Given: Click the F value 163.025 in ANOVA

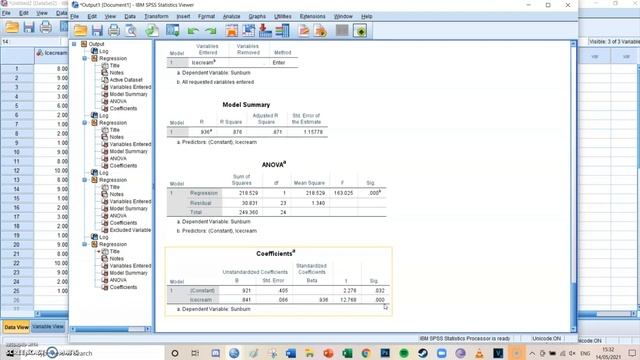Looking at the screenshot, I should point(343,193).
